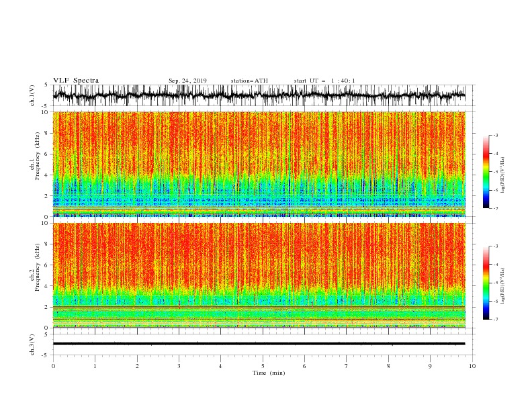This screenshot has width=532, height=411.
Task: Click the '7' time axis tick label
Action: point(347,366)
